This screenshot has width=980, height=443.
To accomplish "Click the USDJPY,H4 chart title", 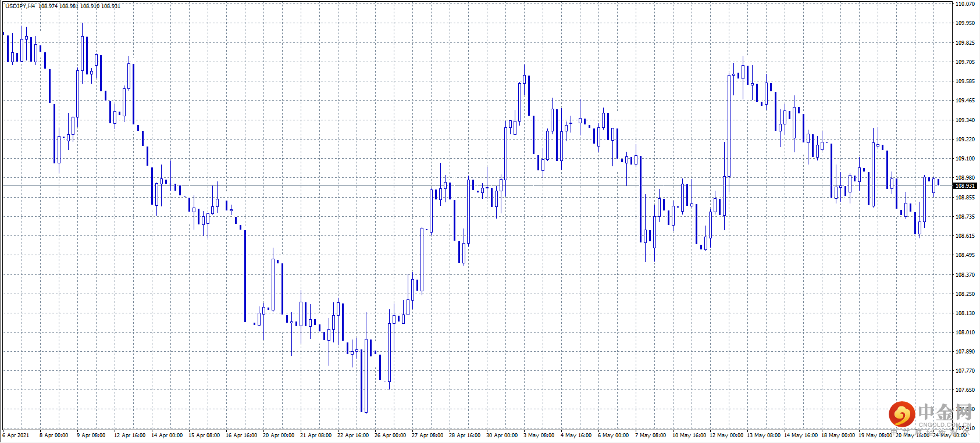I will click(x=20, y=6).
